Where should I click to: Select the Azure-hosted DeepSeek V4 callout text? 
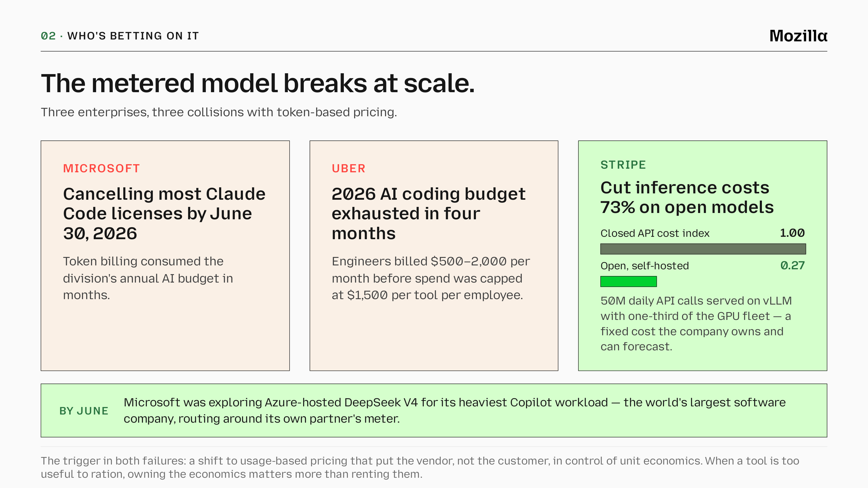click(x=454, y=411)
